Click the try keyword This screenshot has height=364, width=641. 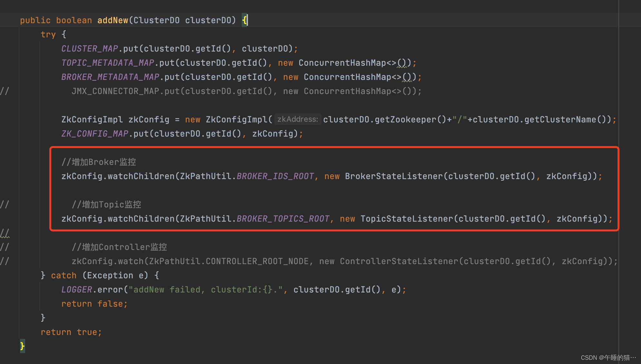(48, 34)
